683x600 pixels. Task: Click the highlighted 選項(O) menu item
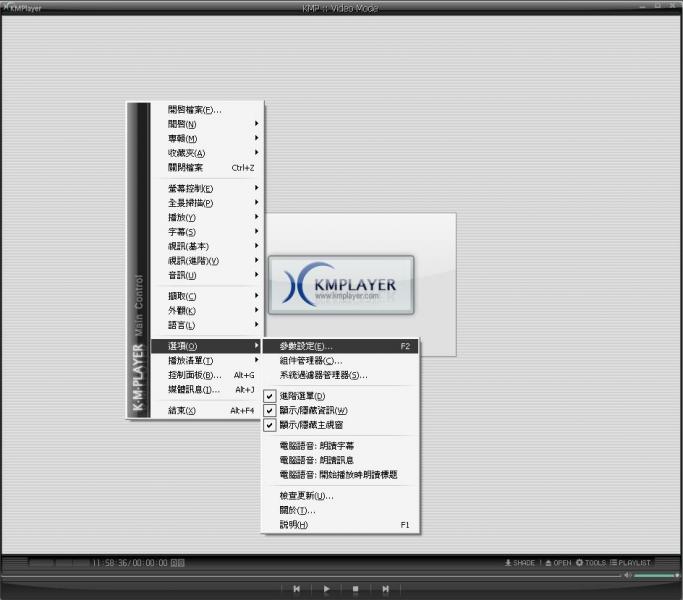pyautogui.click(x=206, y=346)
